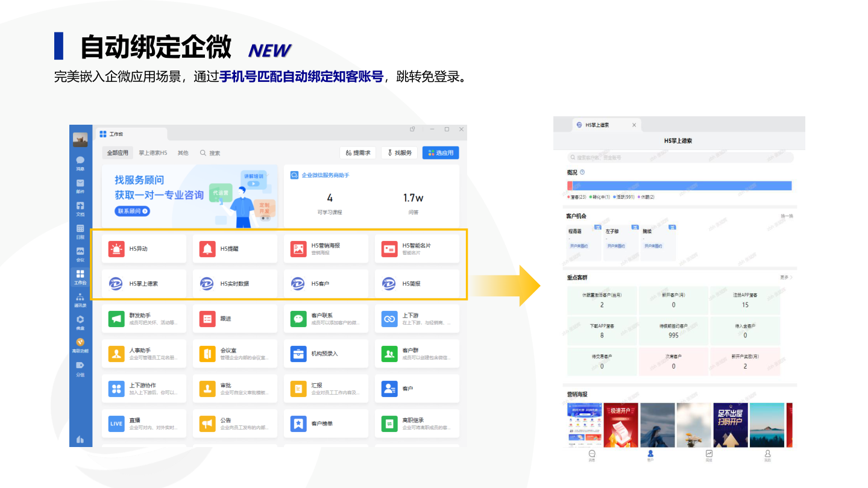The width and height of the screenshot is (868, 488).
Task: Launch the H5简报 app
Action: click(417, 284)
